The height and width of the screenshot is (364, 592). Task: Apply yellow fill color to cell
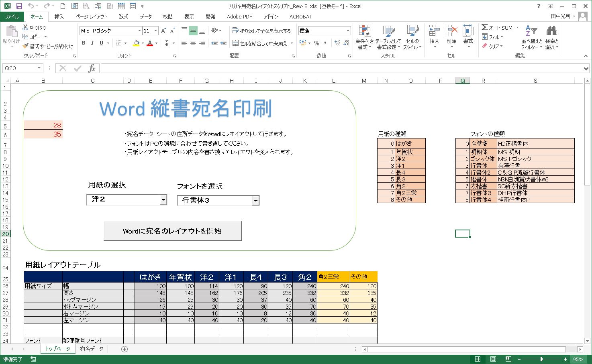(136, 43)
